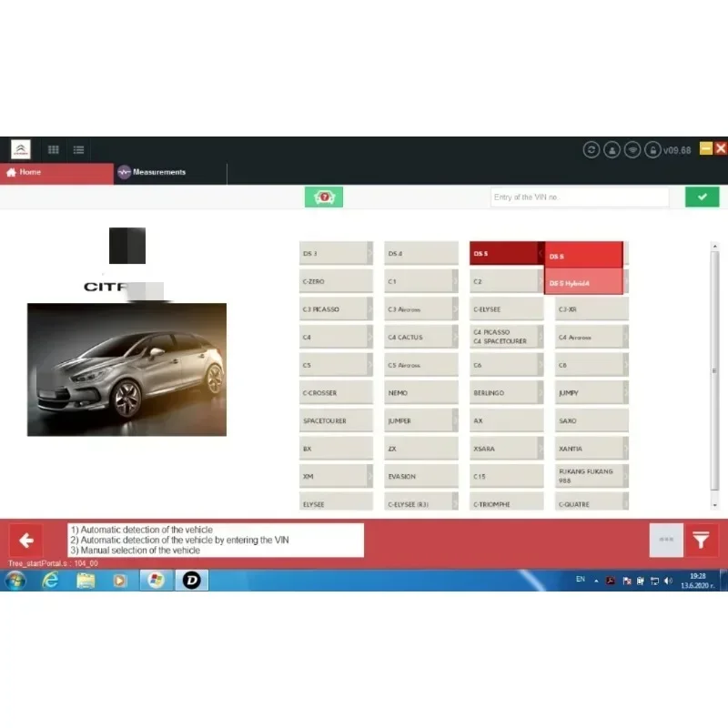The height and width of the screenshot is (728, 728).
Task: Switch to list view icon
Action: [x=78, y=149]
